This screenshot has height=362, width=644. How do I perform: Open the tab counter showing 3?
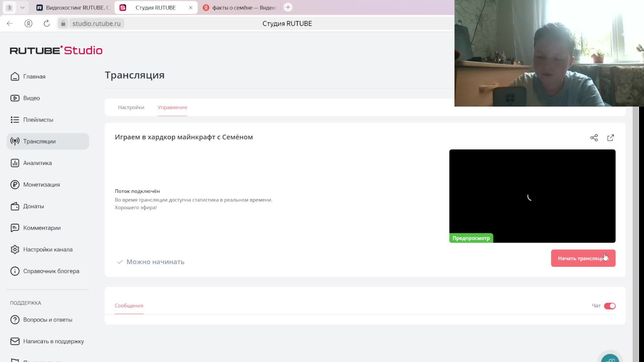tap(9, 7)
